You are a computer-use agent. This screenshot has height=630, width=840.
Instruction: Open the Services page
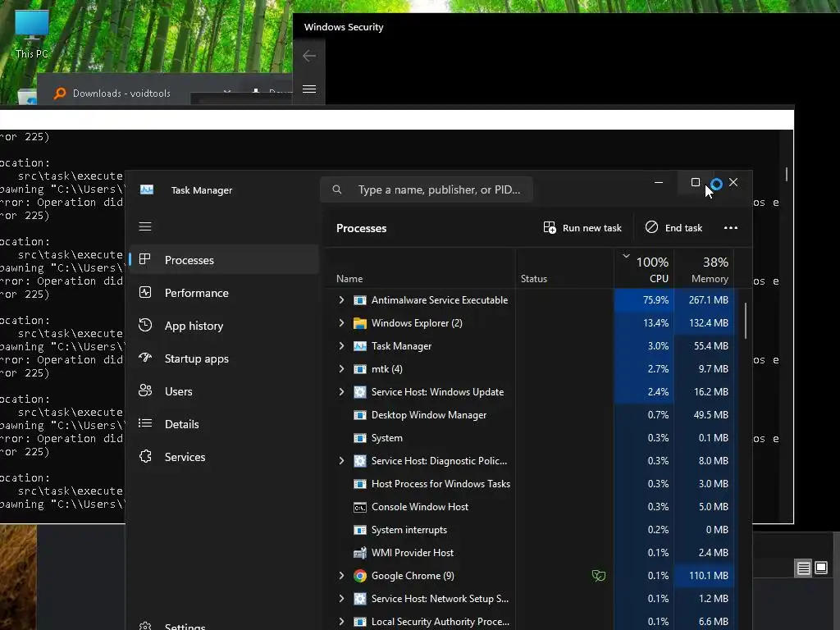click(224, 456)
